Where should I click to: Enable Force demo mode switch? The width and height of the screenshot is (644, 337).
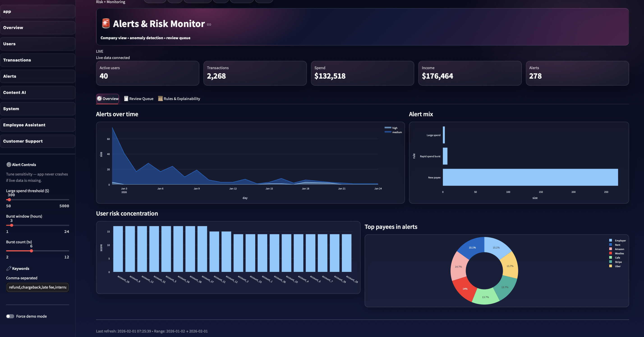10,316
